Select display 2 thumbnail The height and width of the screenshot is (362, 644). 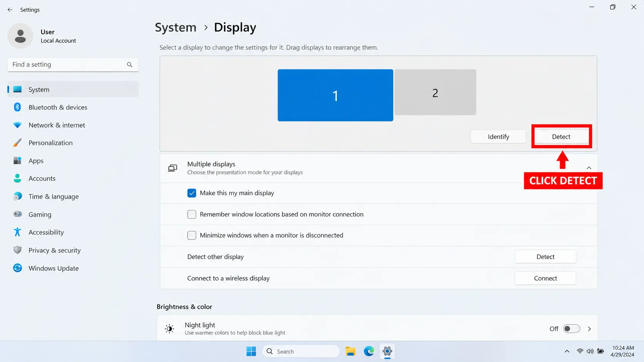pyautogui.click(x=435, y=92)
